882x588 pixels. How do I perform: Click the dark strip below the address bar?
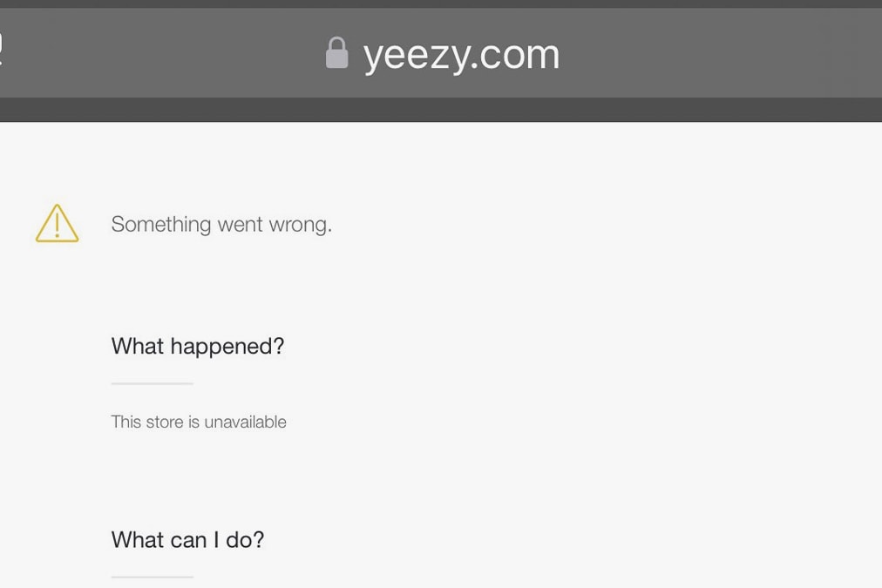point(441,110)
